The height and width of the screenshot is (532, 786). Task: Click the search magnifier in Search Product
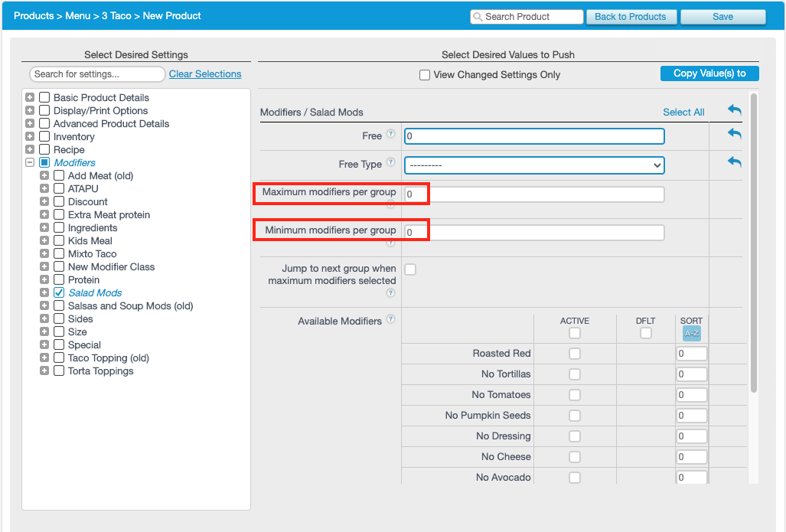tap(478, 17)
